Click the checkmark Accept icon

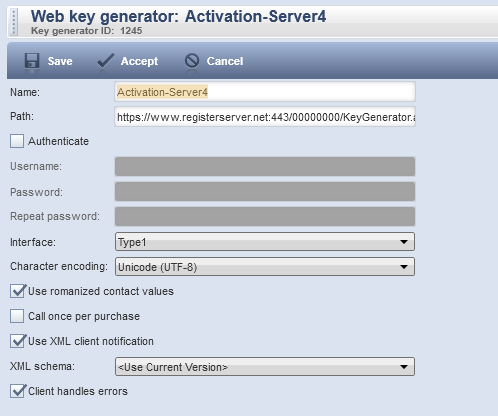pos(106,61)
